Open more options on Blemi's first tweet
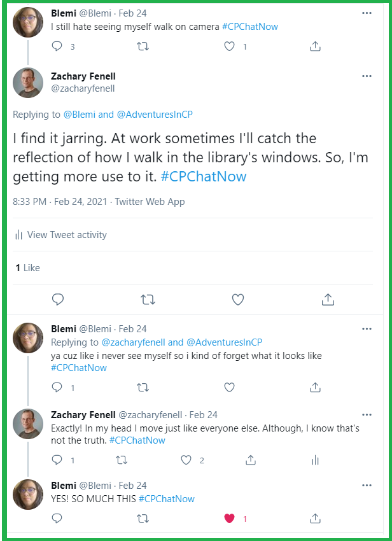Image resolution: width=392 pixels, height=541 pixels. (x=367, y=14)
